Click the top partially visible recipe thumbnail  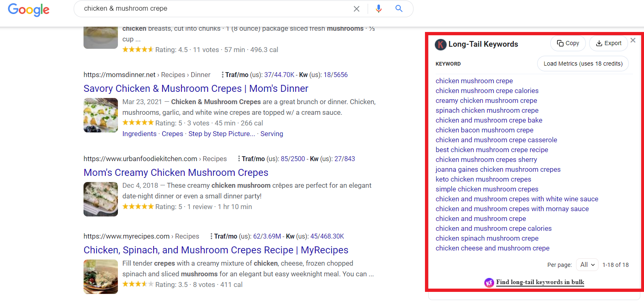101,38
